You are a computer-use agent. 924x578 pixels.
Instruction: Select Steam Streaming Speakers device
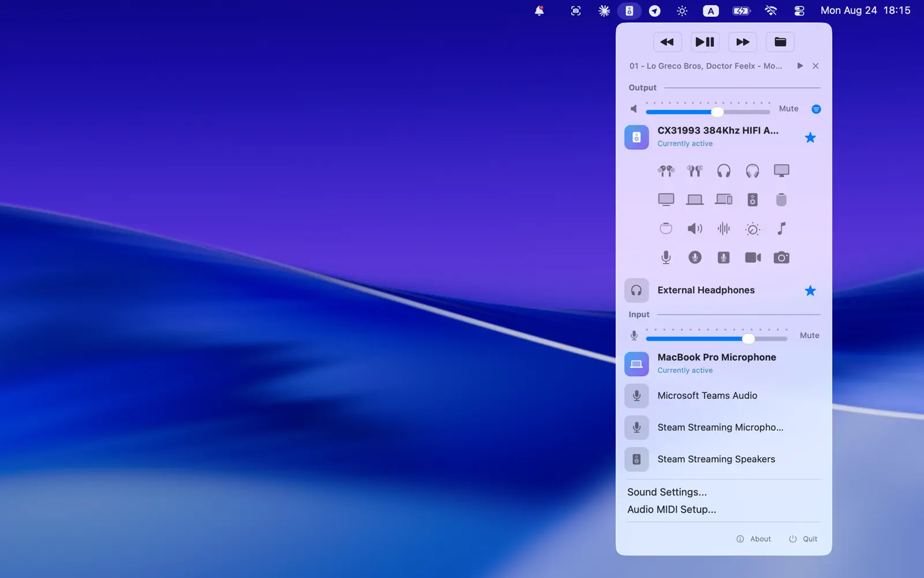tap(722, 460)
